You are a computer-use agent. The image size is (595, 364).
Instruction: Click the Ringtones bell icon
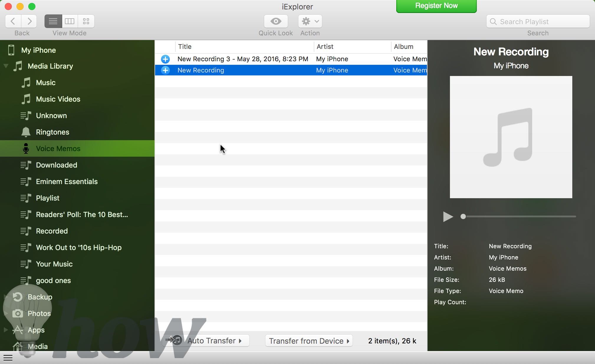(26, 132)
